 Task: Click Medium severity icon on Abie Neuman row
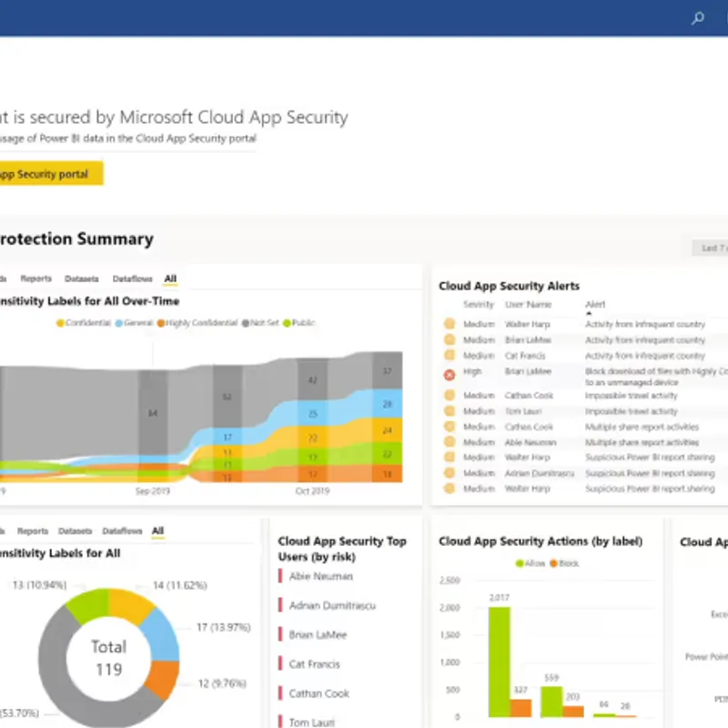pos(450,442)
